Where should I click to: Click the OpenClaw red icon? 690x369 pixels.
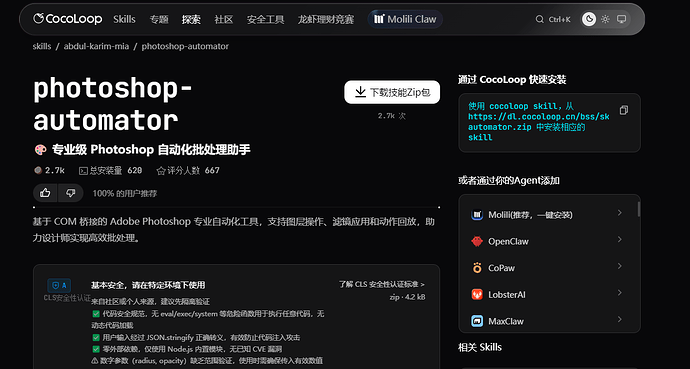(x=477, y=241)
